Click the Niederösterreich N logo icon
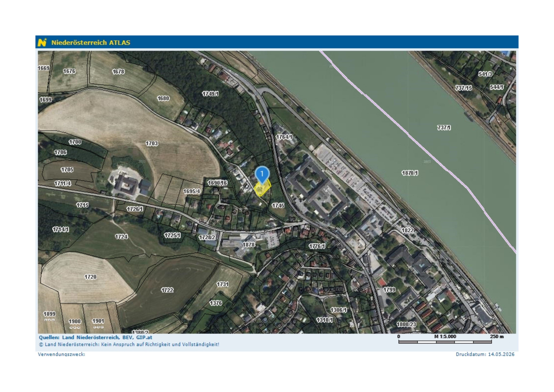Screen dimensions: 554x392 click(x=42, y=42)
